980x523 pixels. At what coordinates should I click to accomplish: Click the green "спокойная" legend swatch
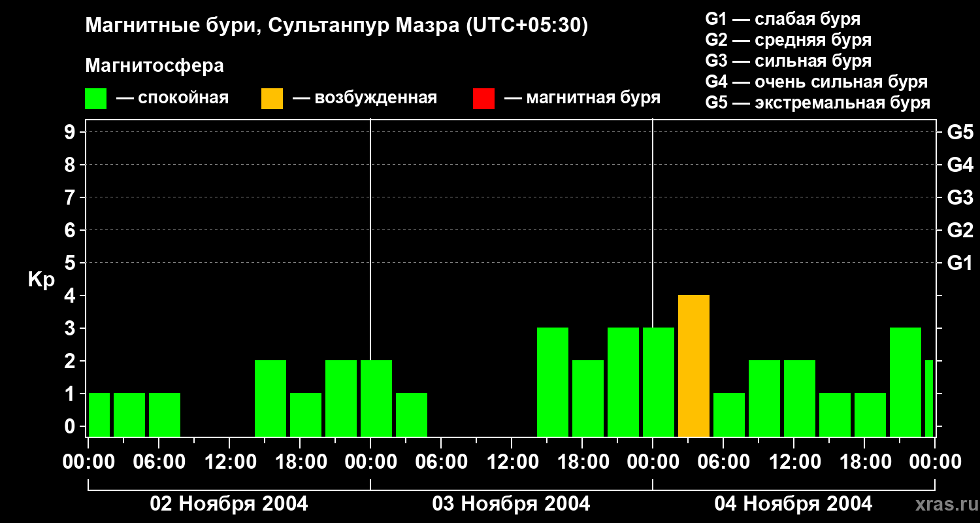coord(95,99)
